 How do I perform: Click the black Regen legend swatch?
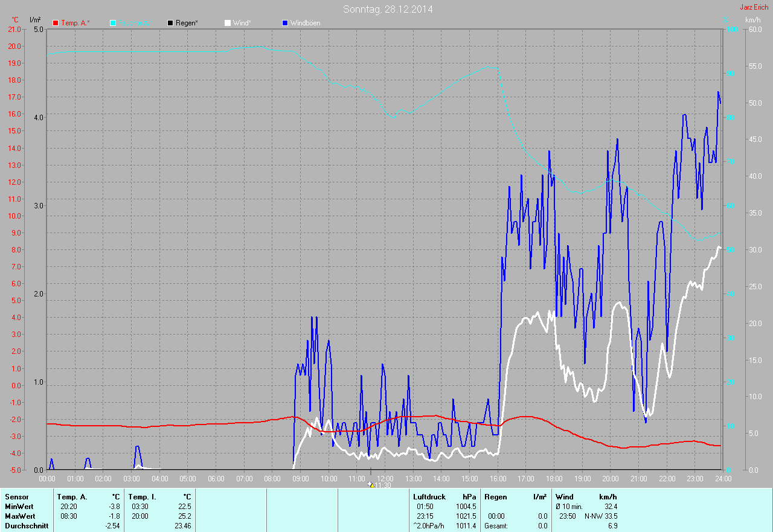coord(170,23)
